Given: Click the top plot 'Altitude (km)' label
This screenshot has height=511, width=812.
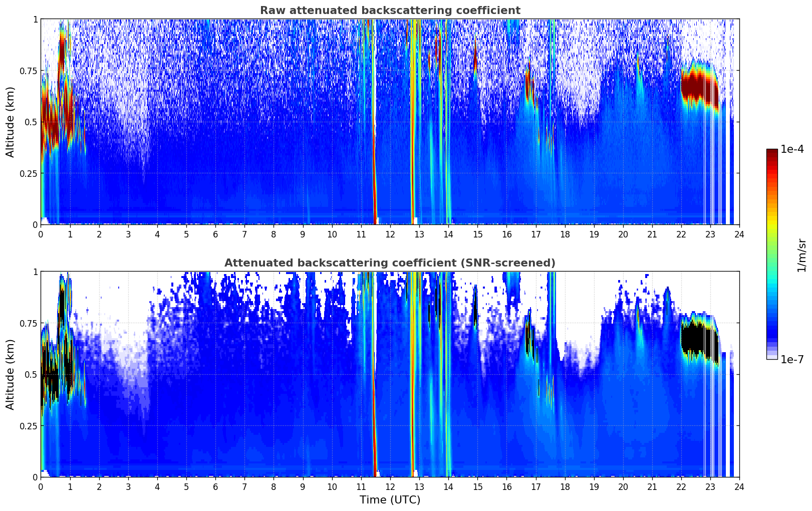Looking at the screenshot, I should pos(11,122).
